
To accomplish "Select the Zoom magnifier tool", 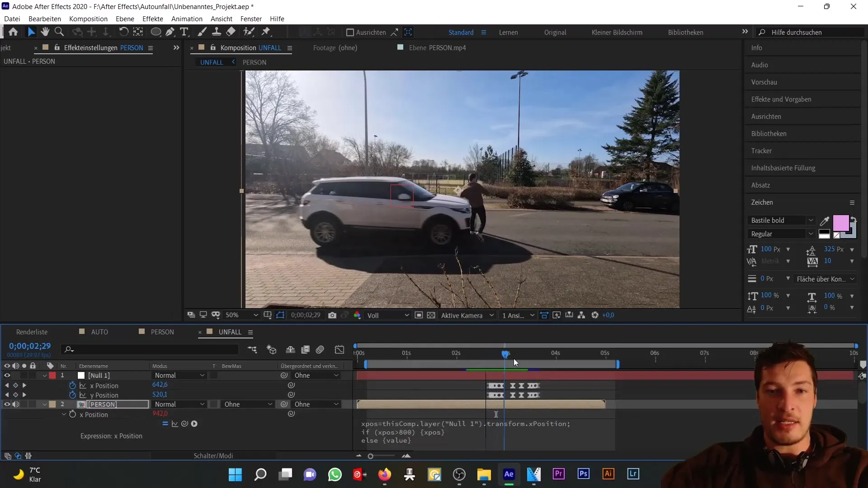I will (59, 32).
